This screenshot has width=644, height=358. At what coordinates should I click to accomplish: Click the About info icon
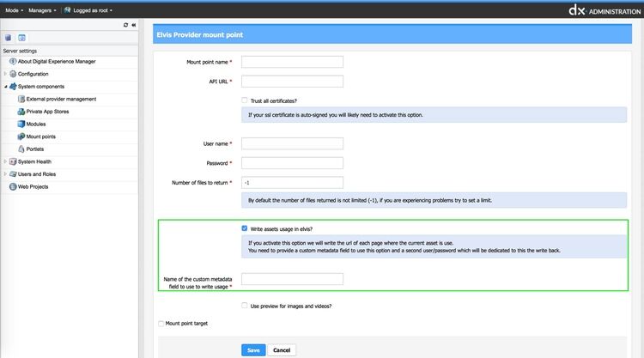(13, 61)
